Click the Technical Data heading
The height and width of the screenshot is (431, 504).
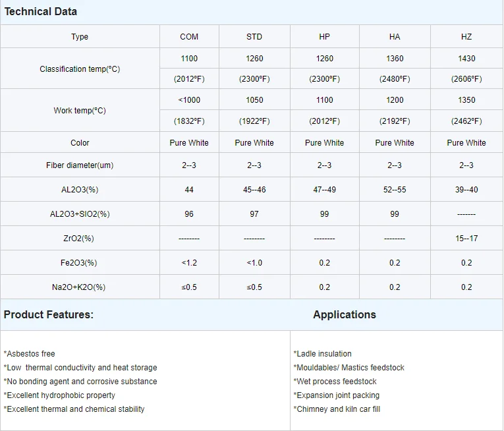41,12
